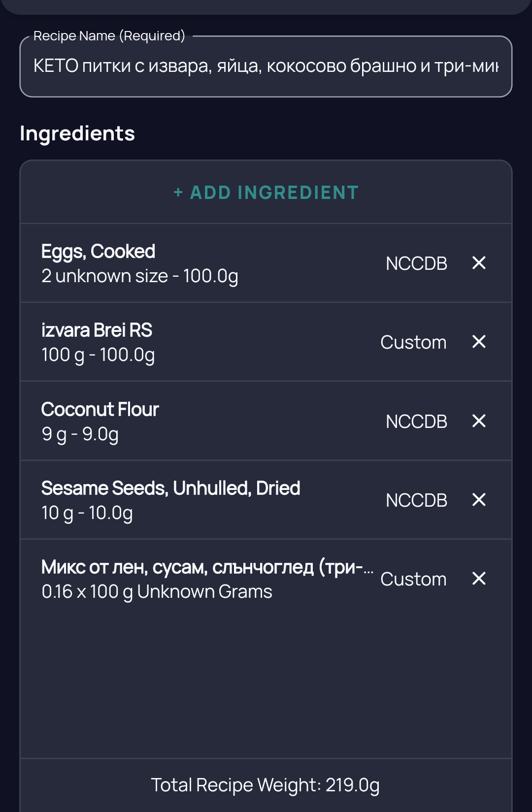Select the izvara Brei RS ingredient name
Image resolution: width=532 pixels, height=812 pixels.
(97, 330)
